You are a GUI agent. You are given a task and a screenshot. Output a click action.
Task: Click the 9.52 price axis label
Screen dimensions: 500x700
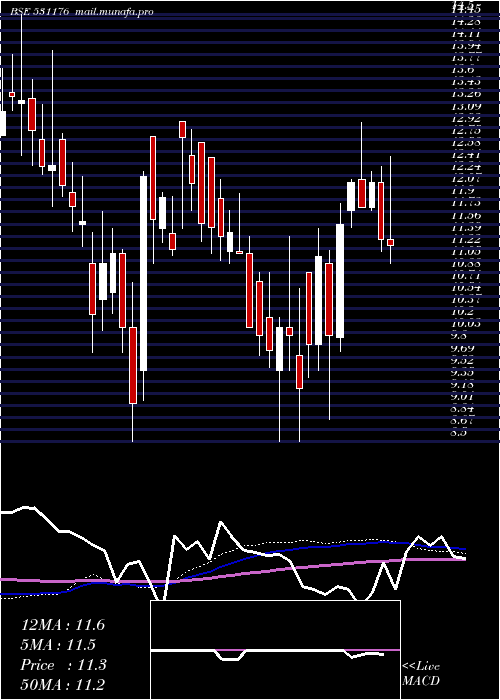pos(463,361)
